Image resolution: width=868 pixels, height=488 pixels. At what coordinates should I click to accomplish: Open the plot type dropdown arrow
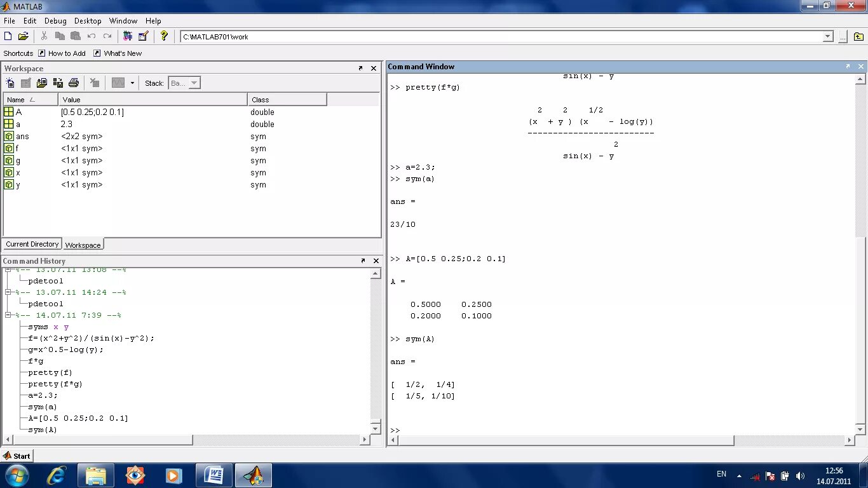tap(132, 83)
